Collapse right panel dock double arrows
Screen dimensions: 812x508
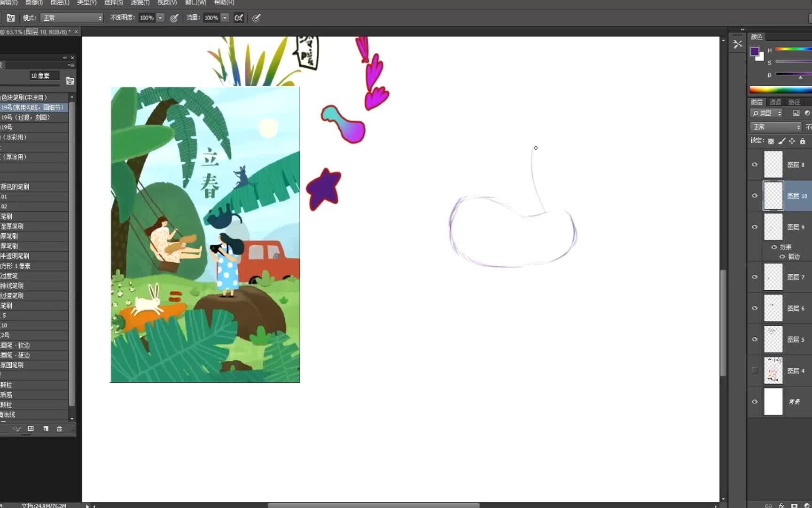(x=742, y=30)
